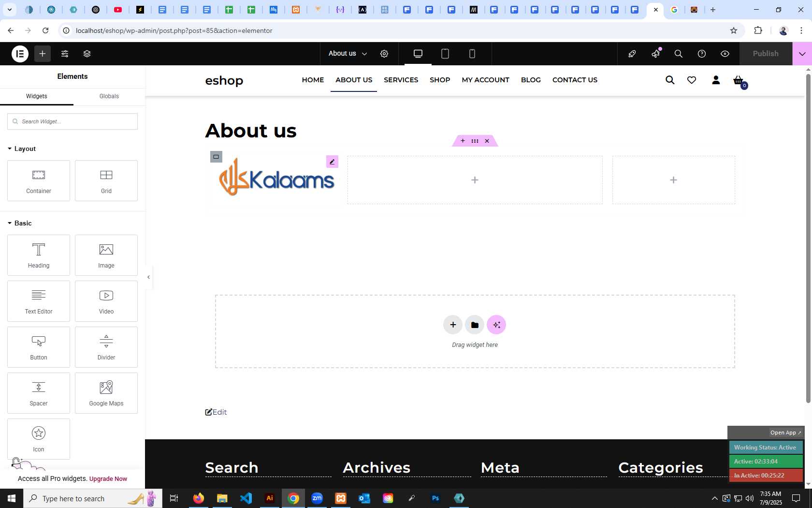Screen dimensions: 812x508
Task: Switch to Tablet responsive view
Action: coord(445,54)
